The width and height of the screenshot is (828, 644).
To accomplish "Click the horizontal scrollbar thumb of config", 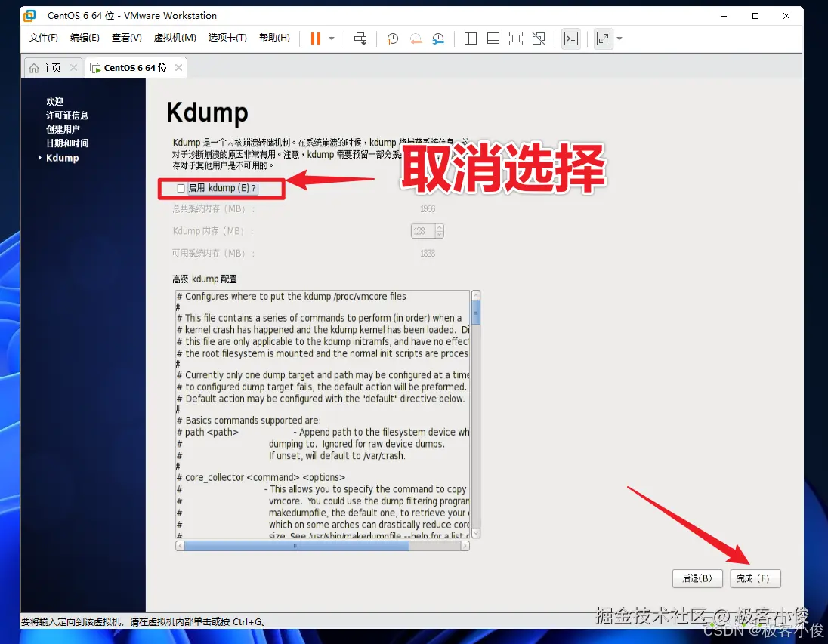I will point(296,546).
